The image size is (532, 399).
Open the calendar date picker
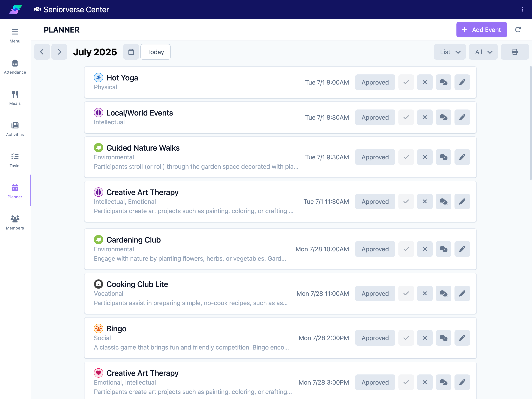coord(131,52)
